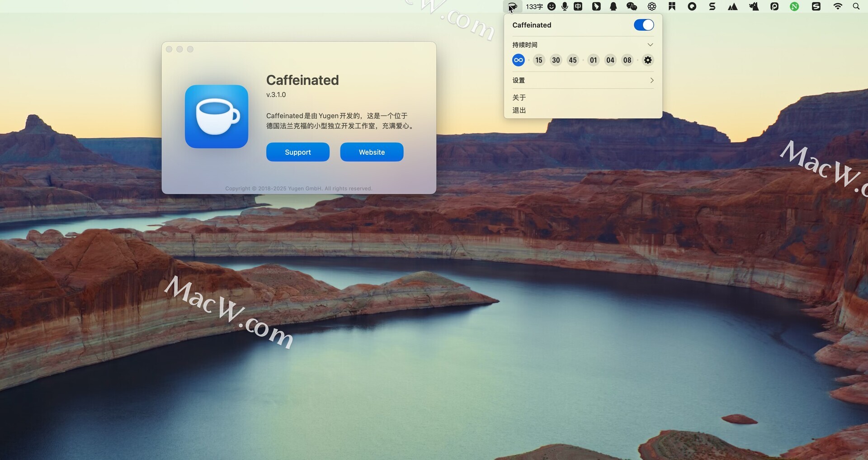Select the infinite duration option

coord(518,60)
